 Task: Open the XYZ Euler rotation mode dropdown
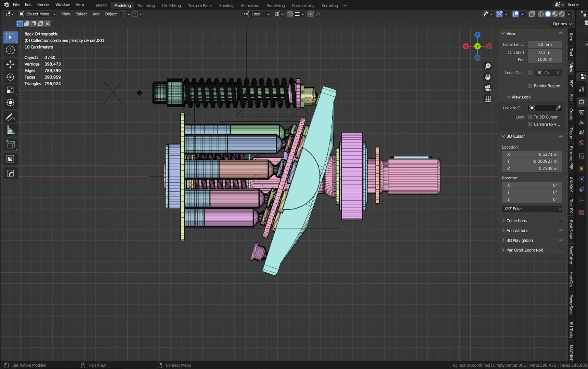click(532, 209)
